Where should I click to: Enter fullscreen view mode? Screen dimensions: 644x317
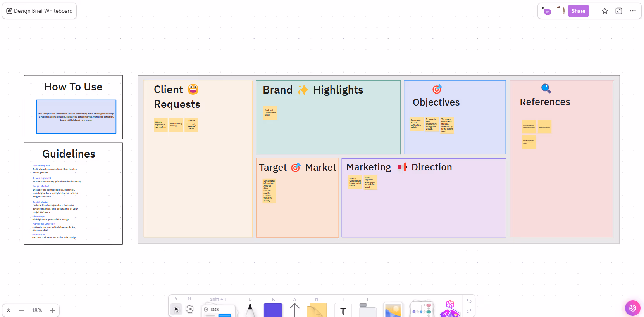(x=618, y=11)
